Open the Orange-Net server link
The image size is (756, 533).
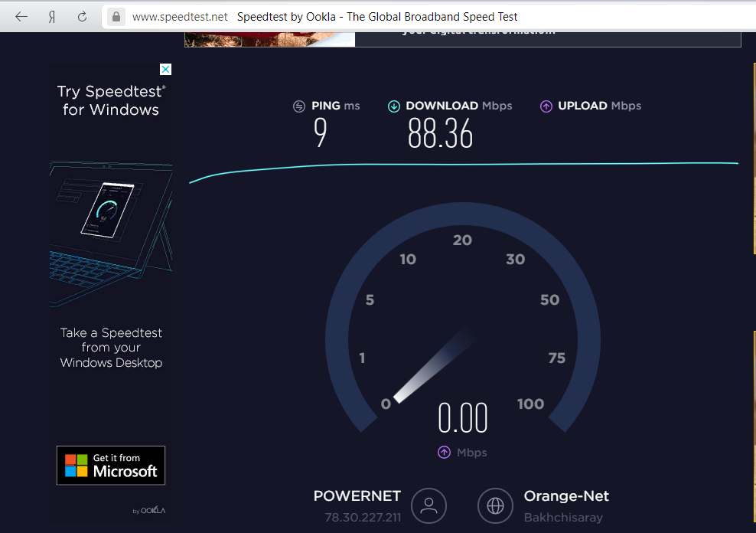(x=566, y=496)
